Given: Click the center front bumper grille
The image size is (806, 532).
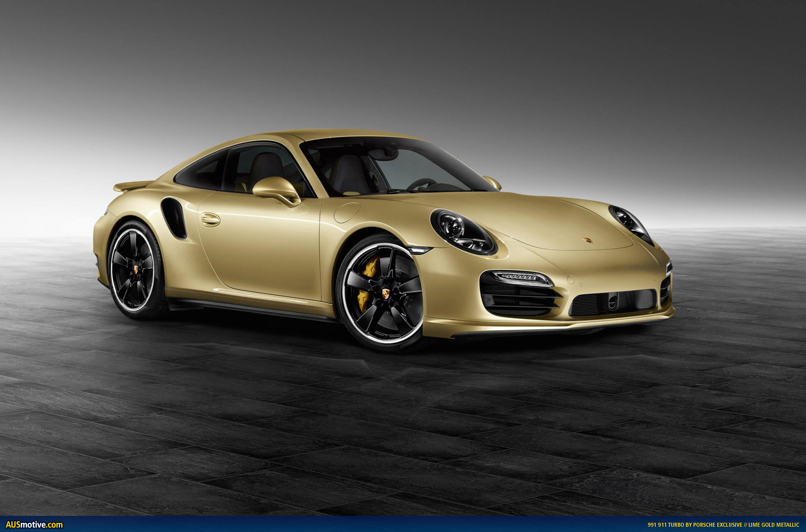Looking at the screenshot, I should coord(613,303).
